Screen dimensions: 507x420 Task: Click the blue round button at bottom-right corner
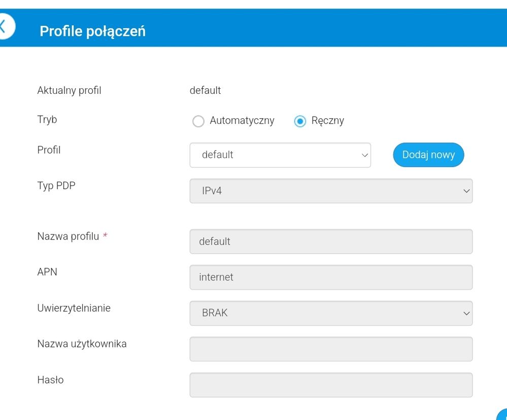coord(502,414)
